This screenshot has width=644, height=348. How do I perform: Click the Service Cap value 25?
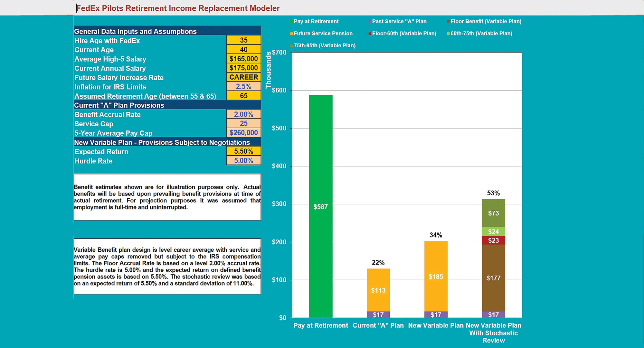click(x=244, y=123)
